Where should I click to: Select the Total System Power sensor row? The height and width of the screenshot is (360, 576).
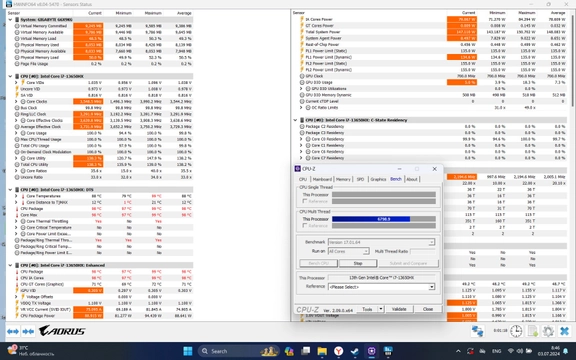pos(432,32)
